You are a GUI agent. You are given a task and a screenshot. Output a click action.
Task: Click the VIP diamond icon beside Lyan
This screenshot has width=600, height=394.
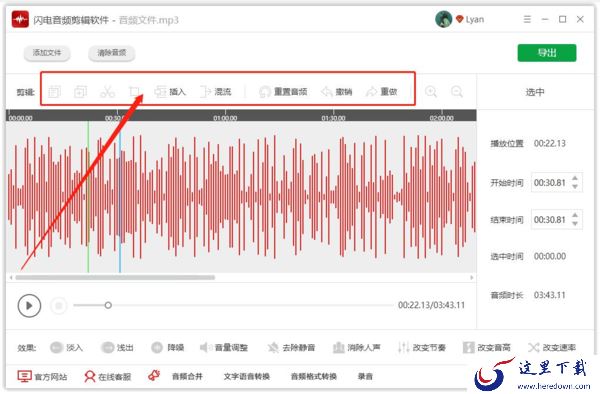(x=460, y=19)
